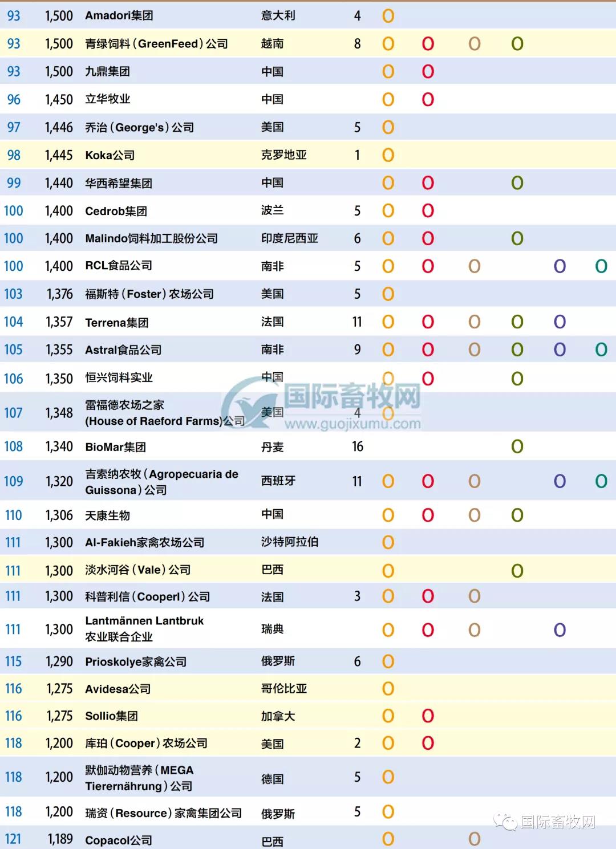
Task: Click the Koka公司 company name
Action: [x=110, y=155]
